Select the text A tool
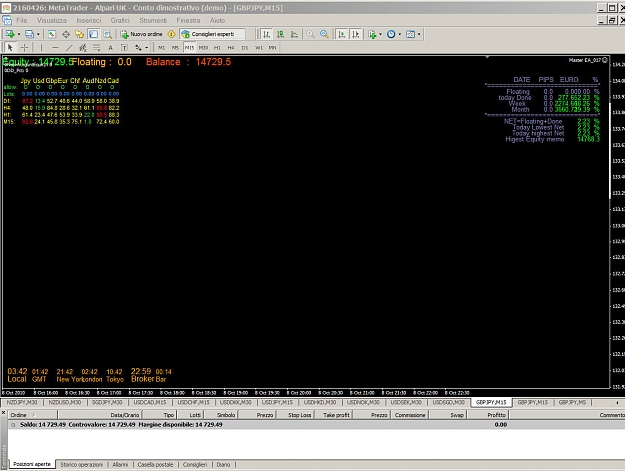The image size is (625, 471). pos(110,48)
